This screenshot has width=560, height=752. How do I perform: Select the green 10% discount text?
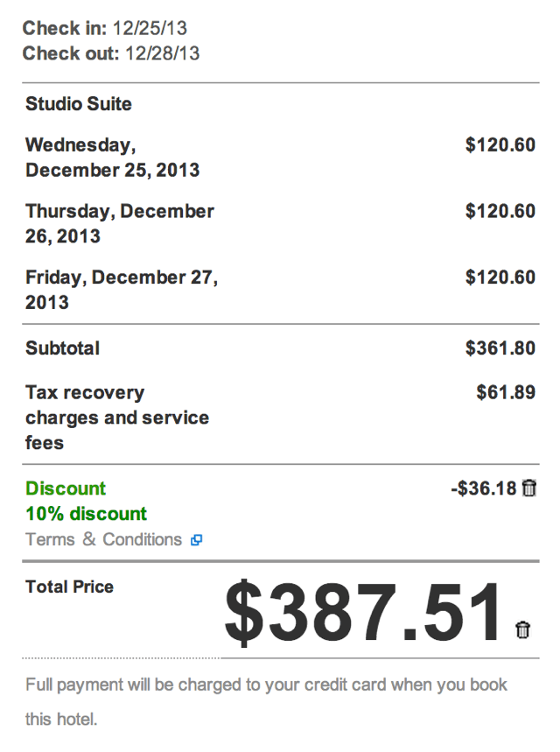pos(87,514)
